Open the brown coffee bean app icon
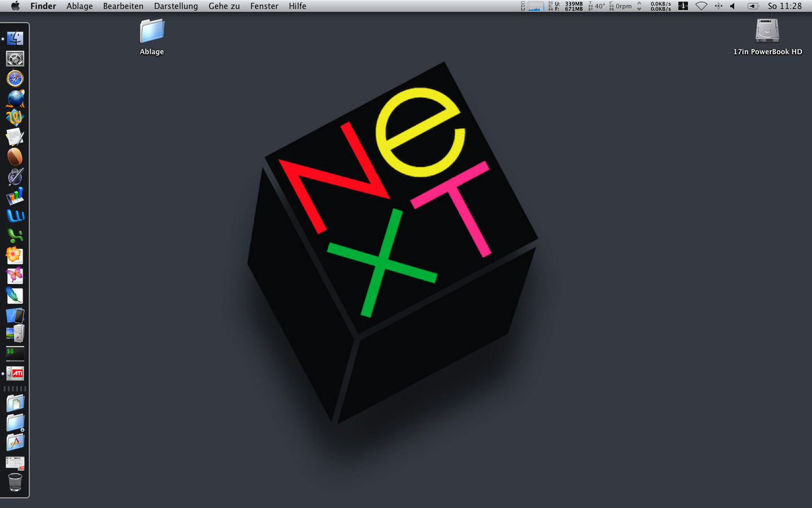Image resolution: width=812 pixels, height=508 pixels. pyautogui.click(x=15, y=157)
